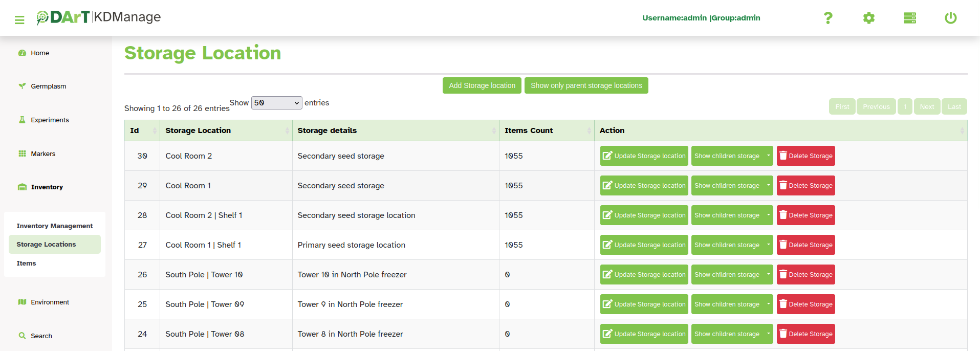The width and height of the screenshot is (980, 351).
Task: Sort table by Id column
Action: [x=142, y=130]
